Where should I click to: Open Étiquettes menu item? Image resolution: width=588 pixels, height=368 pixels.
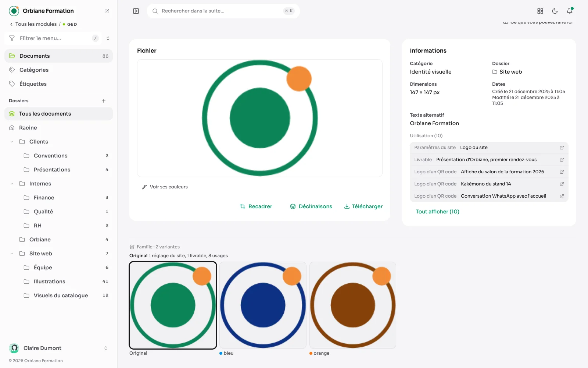pyautogui.click(x=58, y=84)
